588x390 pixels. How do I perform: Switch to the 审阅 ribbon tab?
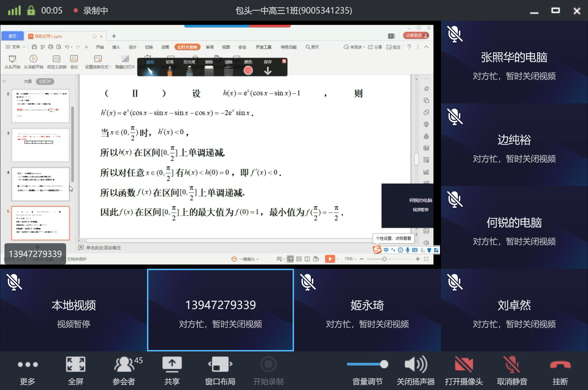click(210, 47)
